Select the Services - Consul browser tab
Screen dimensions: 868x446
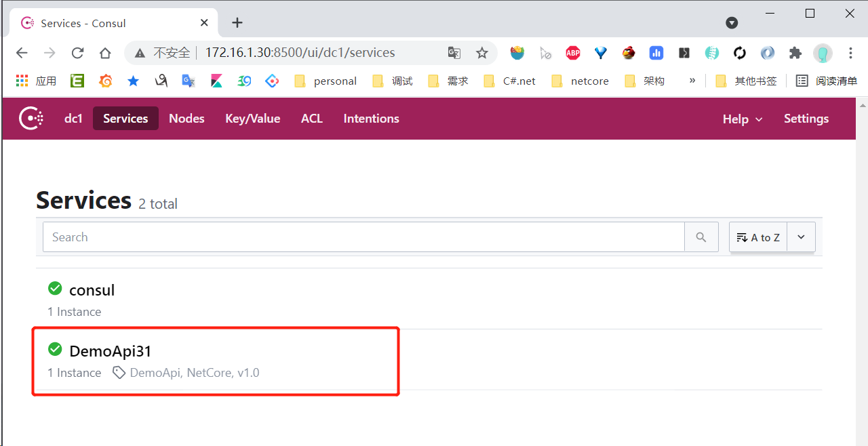pyautogui.click(x=114, y=23)
